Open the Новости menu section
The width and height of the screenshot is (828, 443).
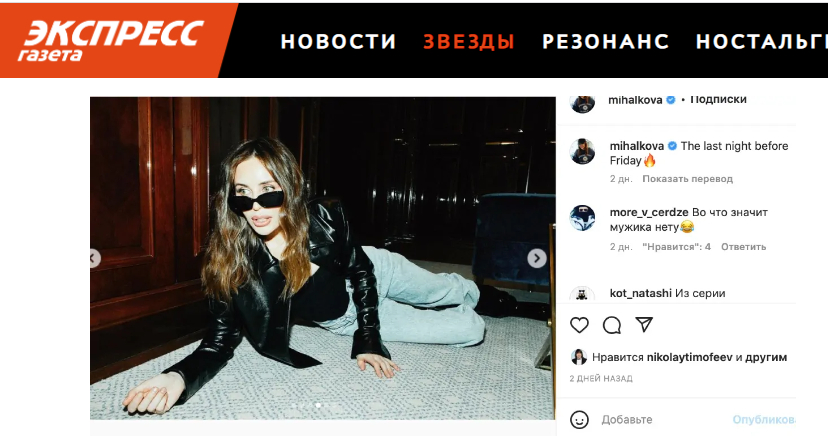[338, 42]
